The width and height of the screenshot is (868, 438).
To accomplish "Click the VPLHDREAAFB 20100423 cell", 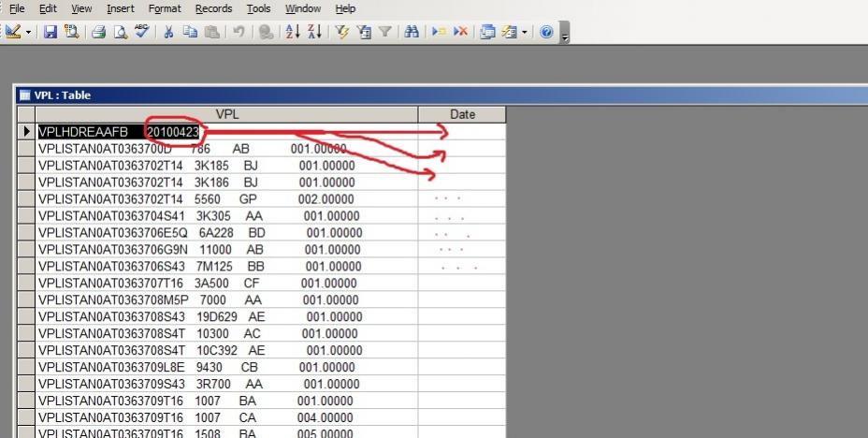I will pyautogui.click(x=227, y=132).
